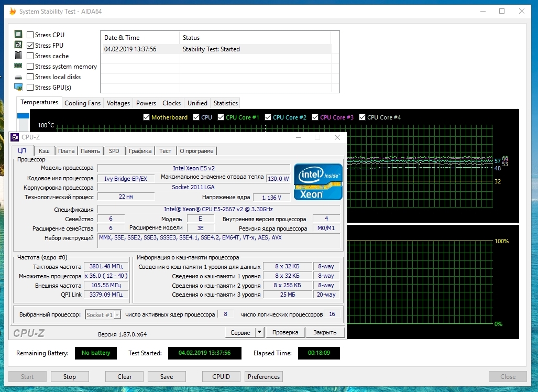Screen dimensions: 538x392
Task: Hide the Motherboard temperature graph line
Action: pos(146,117)
